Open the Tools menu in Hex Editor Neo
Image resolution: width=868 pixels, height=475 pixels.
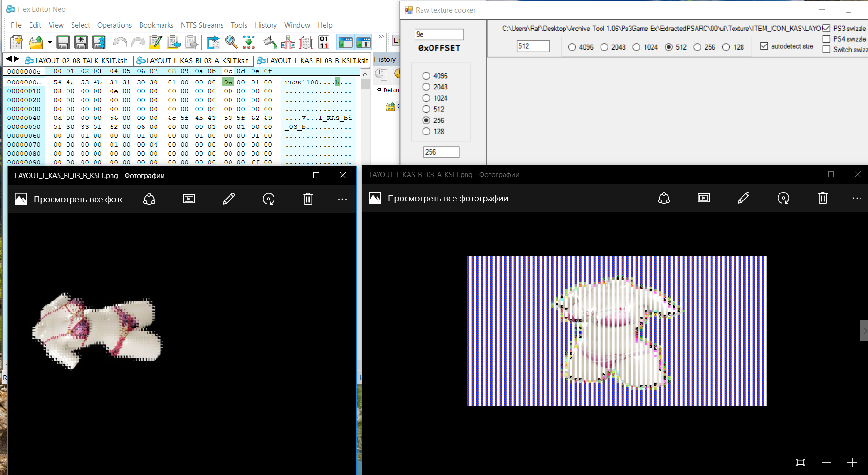click(239, 25)
